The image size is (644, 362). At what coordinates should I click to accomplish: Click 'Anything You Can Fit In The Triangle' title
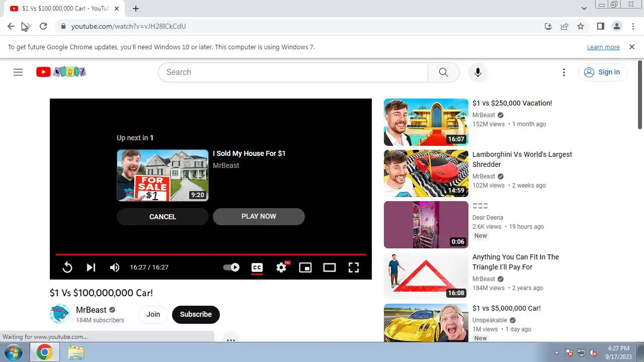click(516, 262)
